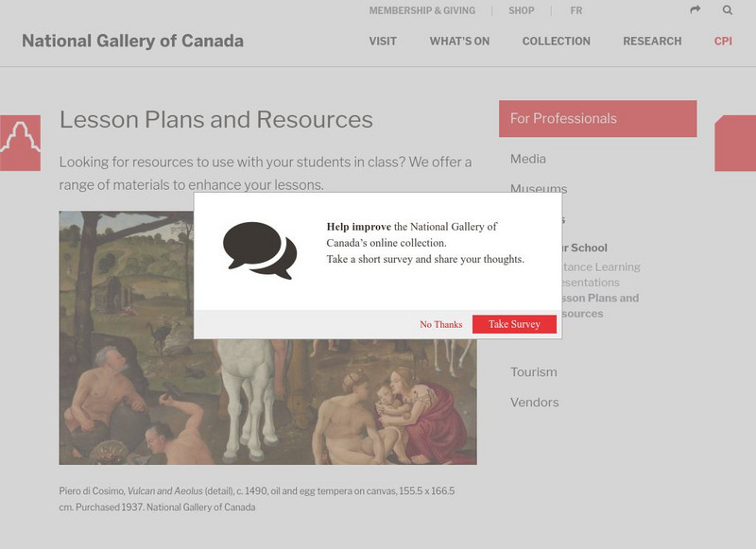Screen dimensions: 756x549
Task: Open the RESEARCH menu
Action: (x=652, y=42)
